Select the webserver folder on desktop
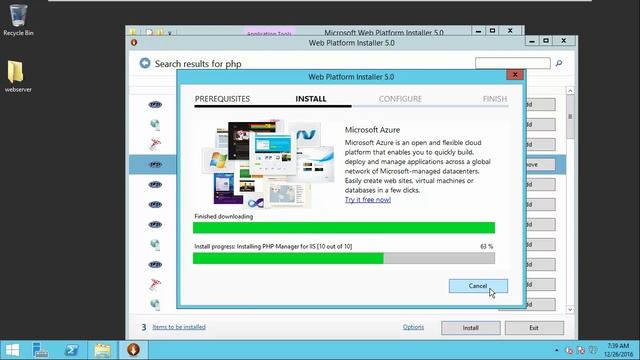Image resolution: width=640 pixels, height=360 pixels. (x=18, y=76)
